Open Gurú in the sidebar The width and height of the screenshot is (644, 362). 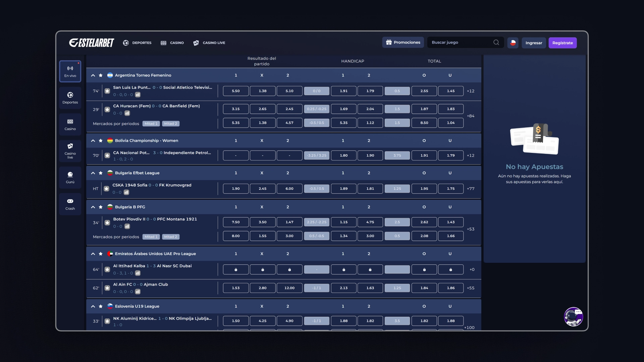pyautogui.click(x=70, y=178)
